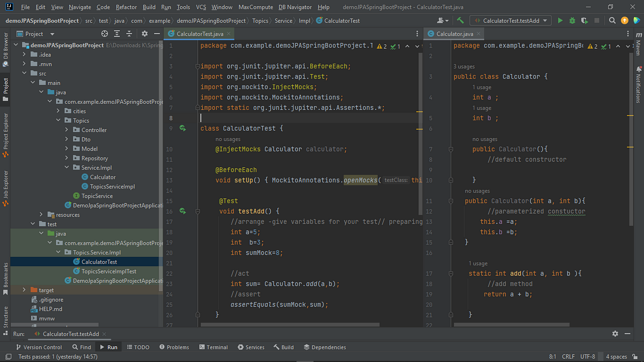Switch to the Calculator.java tab
The image size is (644, 362).
(x=453, y=34)
